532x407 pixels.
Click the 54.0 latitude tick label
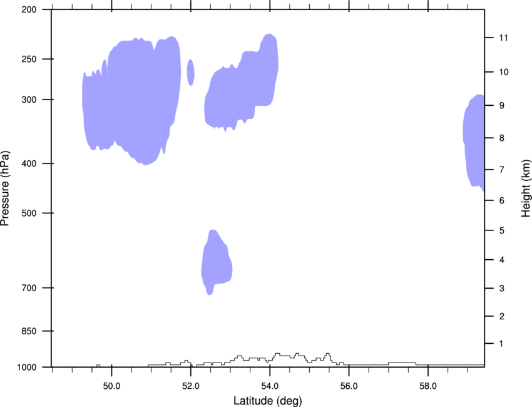(x=270, y=386)
